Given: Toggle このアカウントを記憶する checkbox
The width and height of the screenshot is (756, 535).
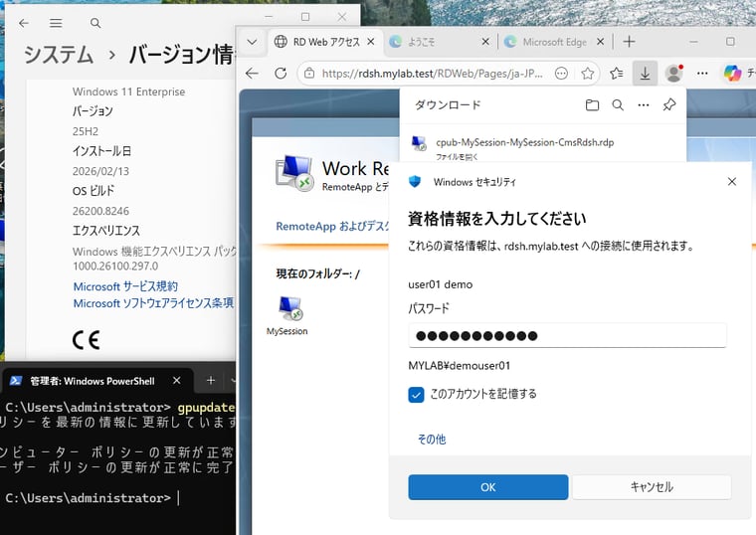Looking at the screenshot, I should pyautogui.click(x=416, y=395).
